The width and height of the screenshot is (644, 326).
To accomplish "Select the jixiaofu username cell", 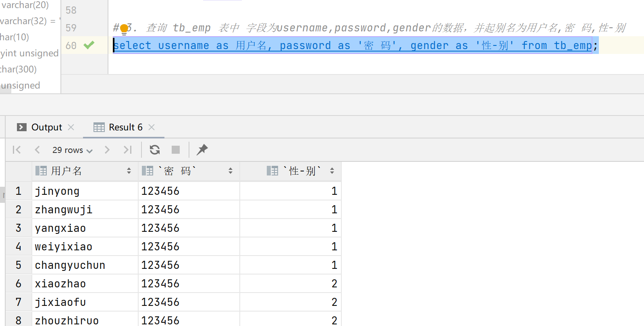I will click(85, 302).
